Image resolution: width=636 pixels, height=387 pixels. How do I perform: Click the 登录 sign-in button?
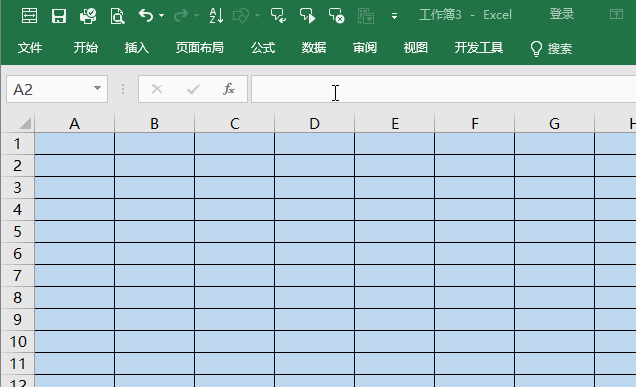[562, 14]
